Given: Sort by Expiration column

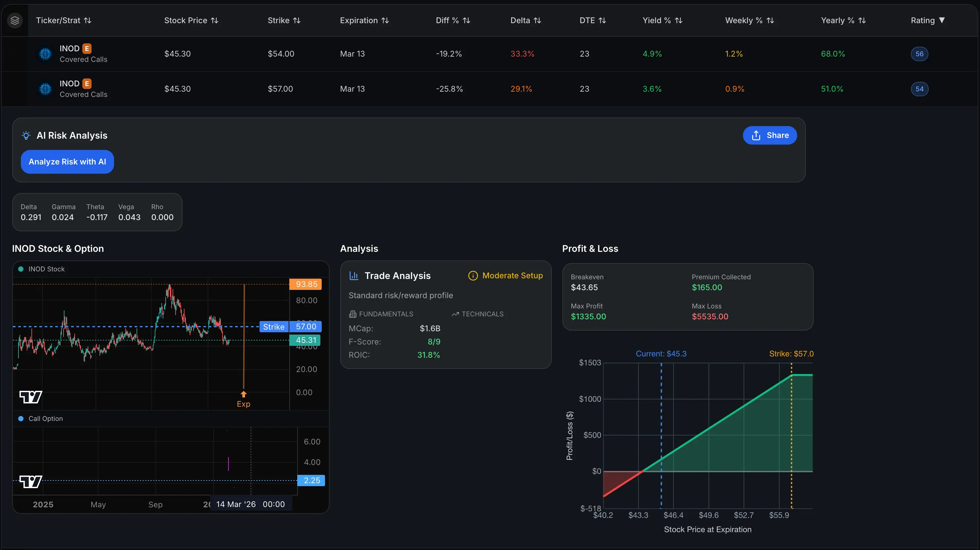Looking at the screenshot, I should point(364,21).
